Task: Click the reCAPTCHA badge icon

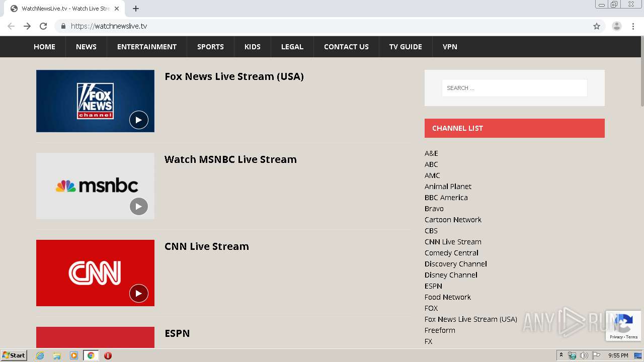Action: coord(623,326)
